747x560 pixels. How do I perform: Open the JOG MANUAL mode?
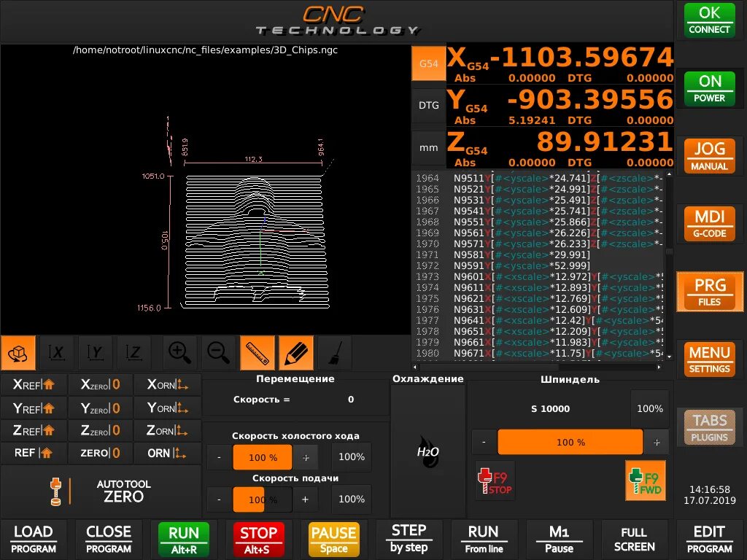coord(709,156)
